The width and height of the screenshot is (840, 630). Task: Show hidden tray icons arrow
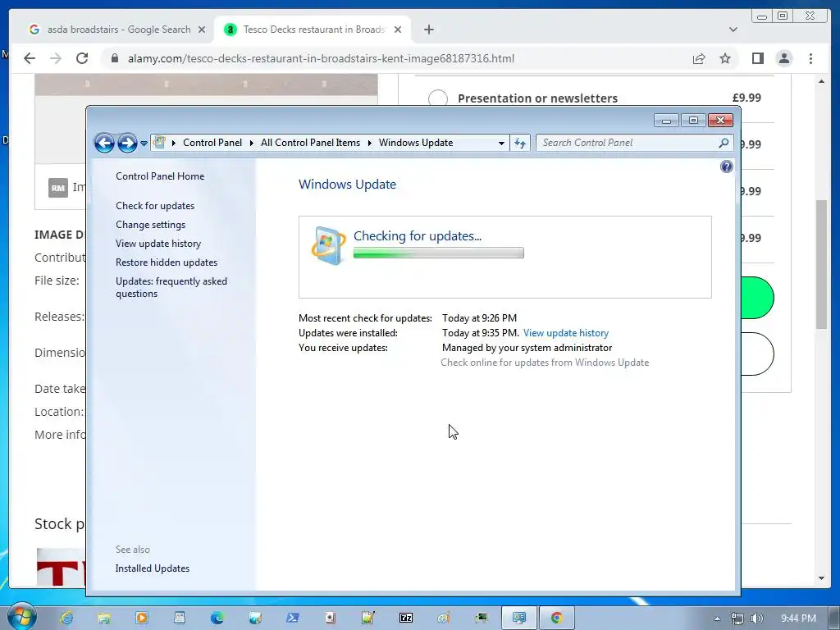pos(717,619)
